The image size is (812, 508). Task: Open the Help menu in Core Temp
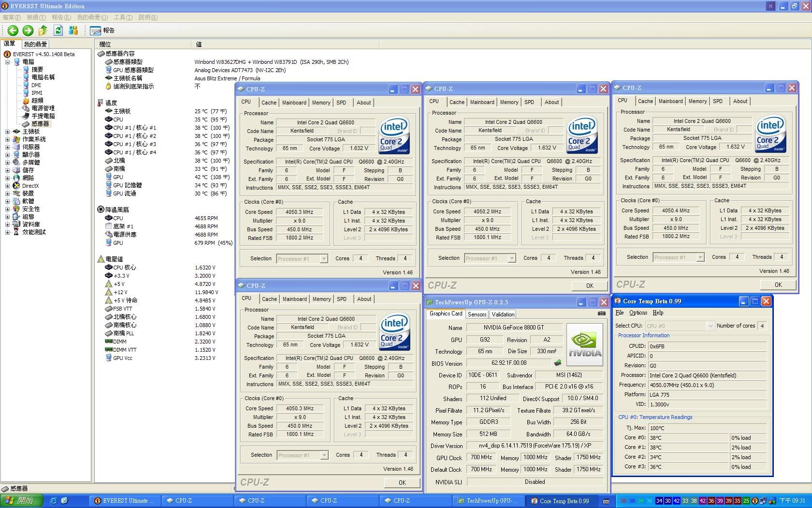[658, 313]
